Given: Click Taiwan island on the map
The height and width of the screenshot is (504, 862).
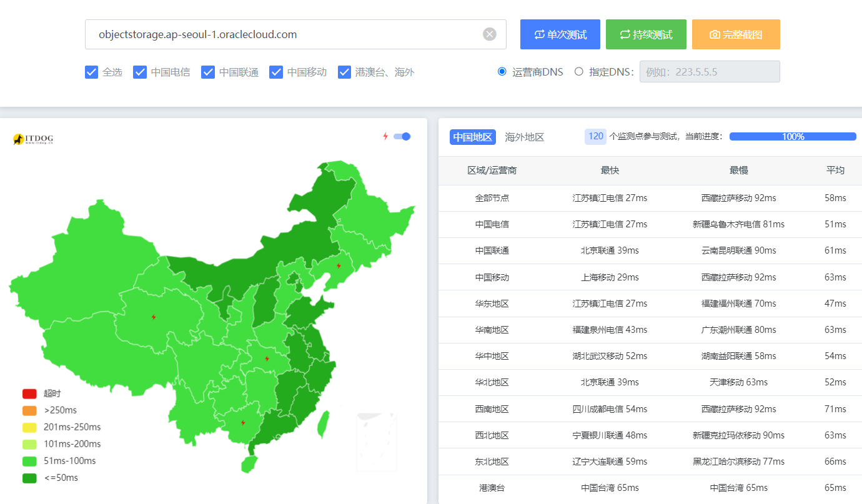Looking at the screenshot, I should [323, 425].
